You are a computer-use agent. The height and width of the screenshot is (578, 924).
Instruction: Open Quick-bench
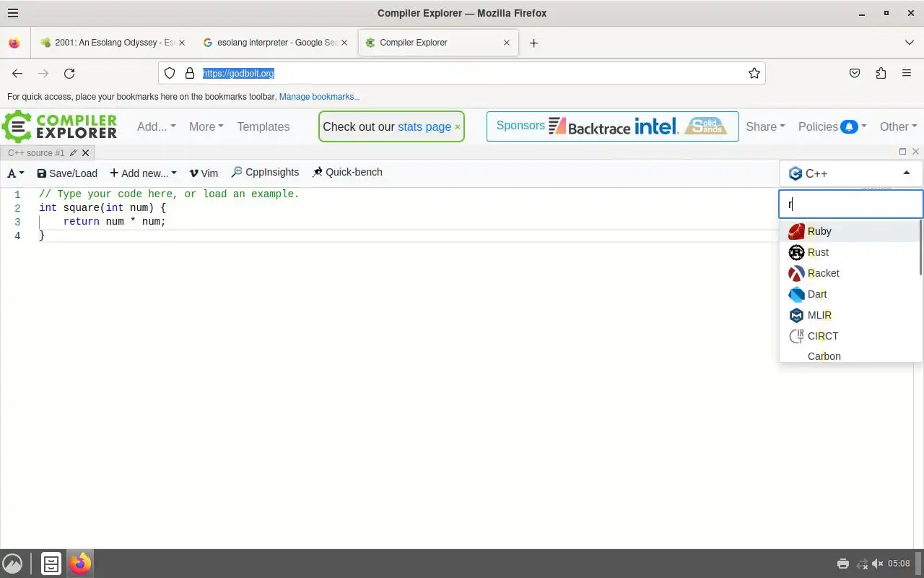pos(347,172)
